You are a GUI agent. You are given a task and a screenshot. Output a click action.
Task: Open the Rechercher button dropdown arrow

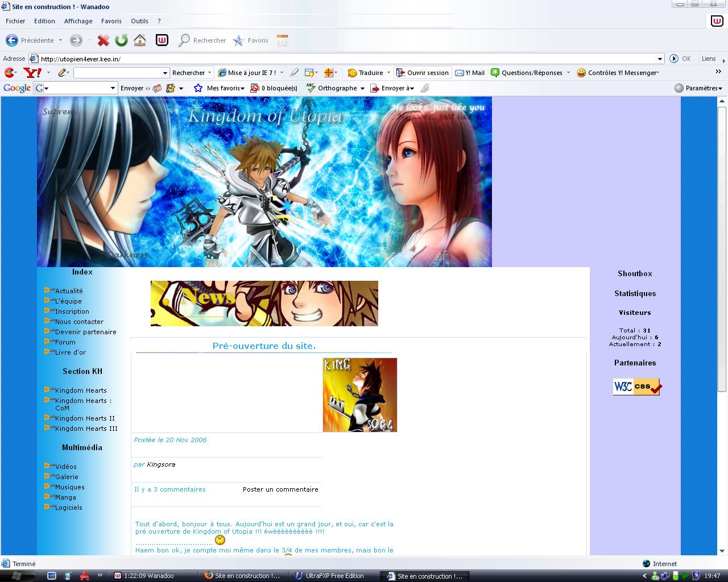(210, 73)
